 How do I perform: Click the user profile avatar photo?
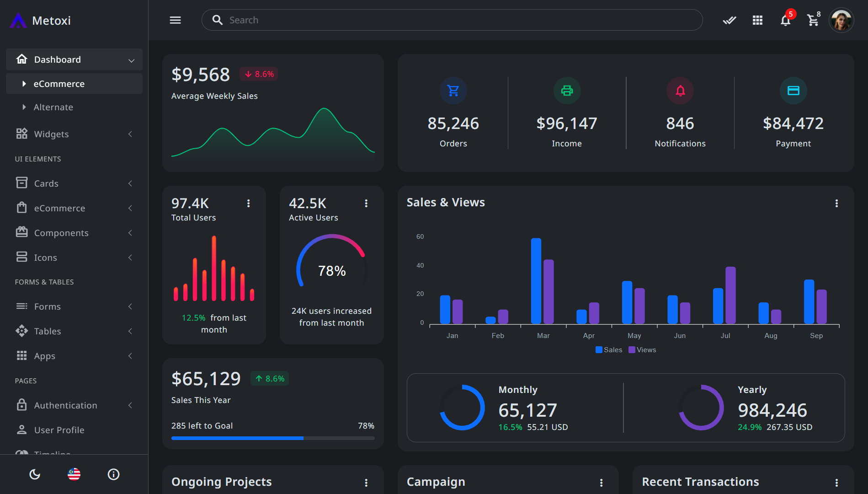[841, 20]
